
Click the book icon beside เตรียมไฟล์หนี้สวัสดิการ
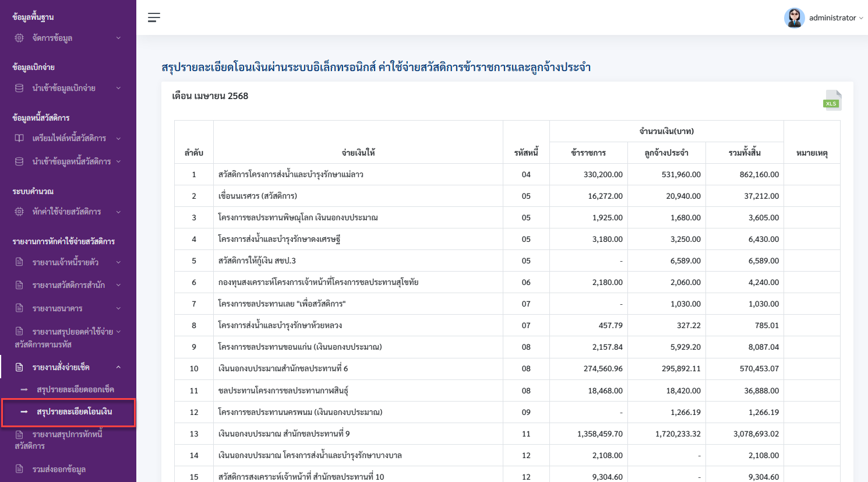tap(19, 138)
